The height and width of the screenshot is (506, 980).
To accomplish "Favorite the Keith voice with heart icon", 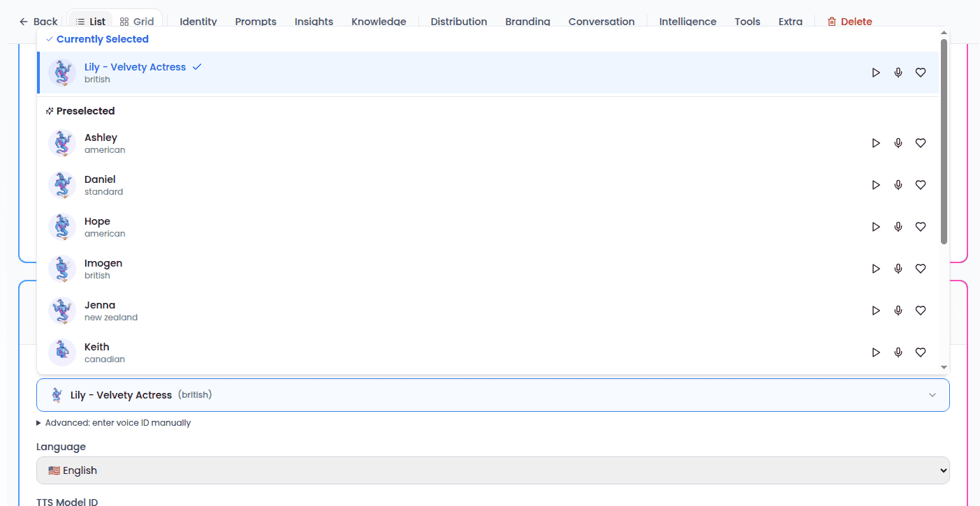I will [921, 352].
